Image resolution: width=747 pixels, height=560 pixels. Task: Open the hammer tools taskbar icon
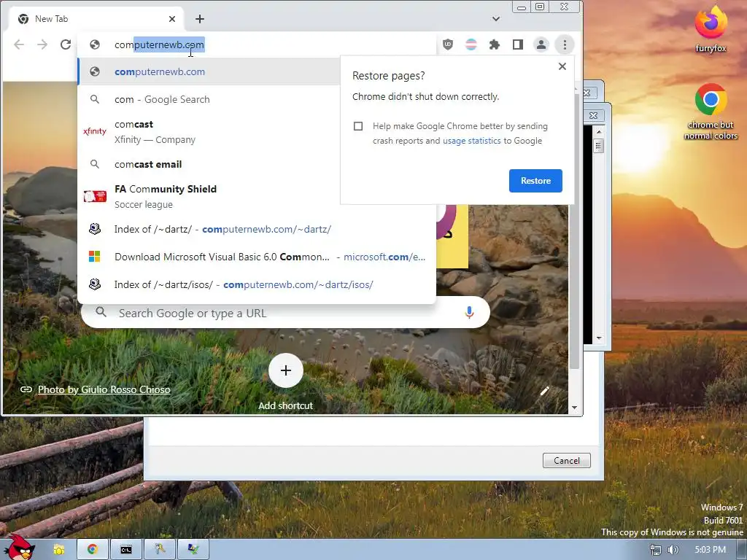[x=160, y=550]
